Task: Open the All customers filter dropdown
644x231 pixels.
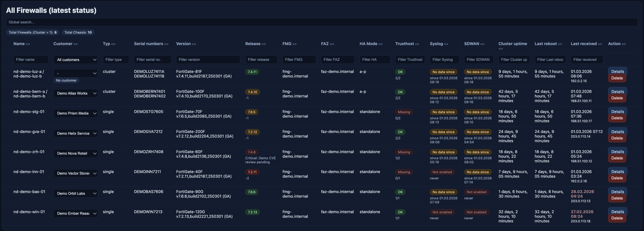Action: [75, 60]
